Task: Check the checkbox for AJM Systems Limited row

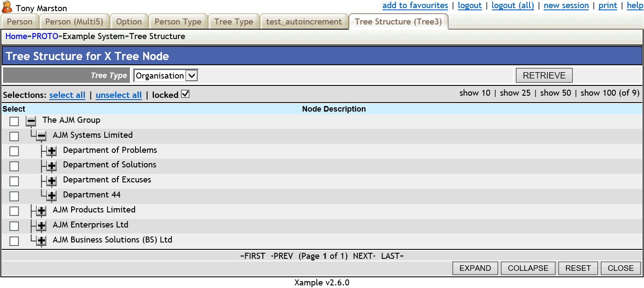Action: 14,136
